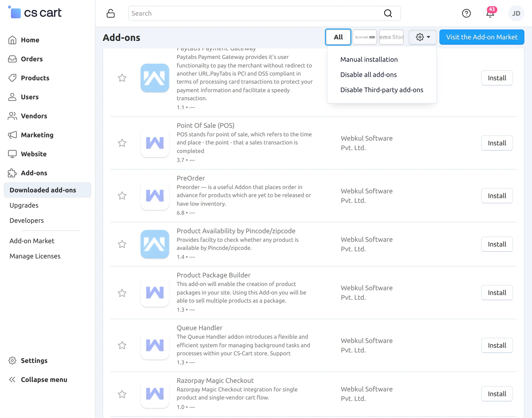Star Product Availability by Pincode/zipcode add-on
Image resolution: width=532 pixels, height=418 pixels.
(x=122, y=244)
